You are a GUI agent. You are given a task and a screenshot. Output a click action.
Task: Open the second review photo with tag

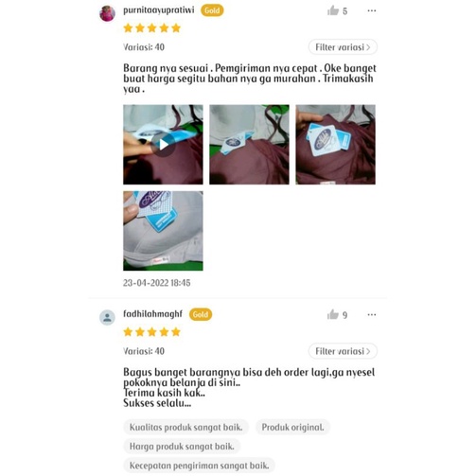click(x=249, y=145)
